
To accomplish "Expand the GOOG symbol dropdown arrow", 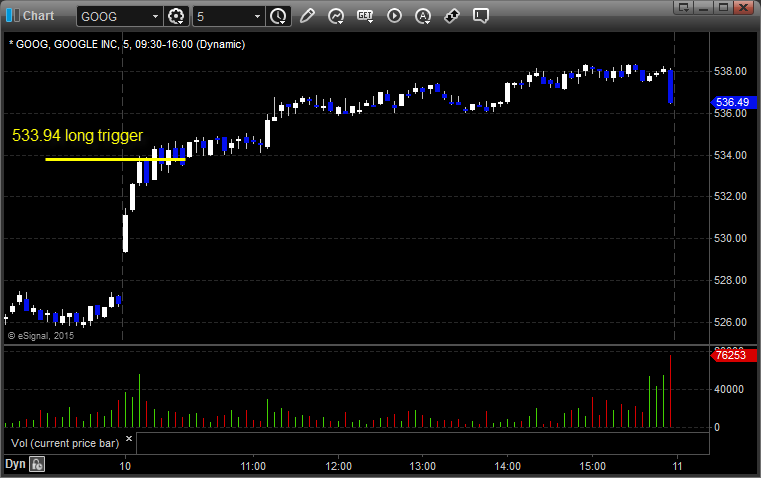I will click(154, 16).
